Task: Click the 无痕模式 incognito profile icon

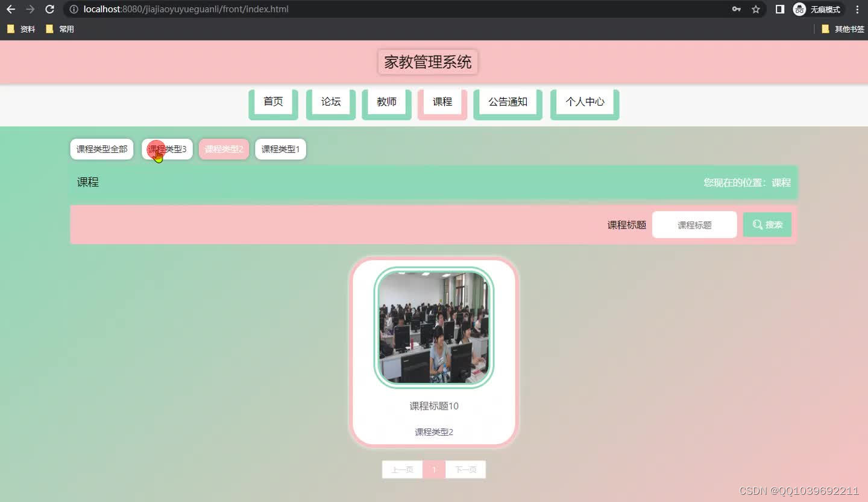Action: tap(799, 9)
